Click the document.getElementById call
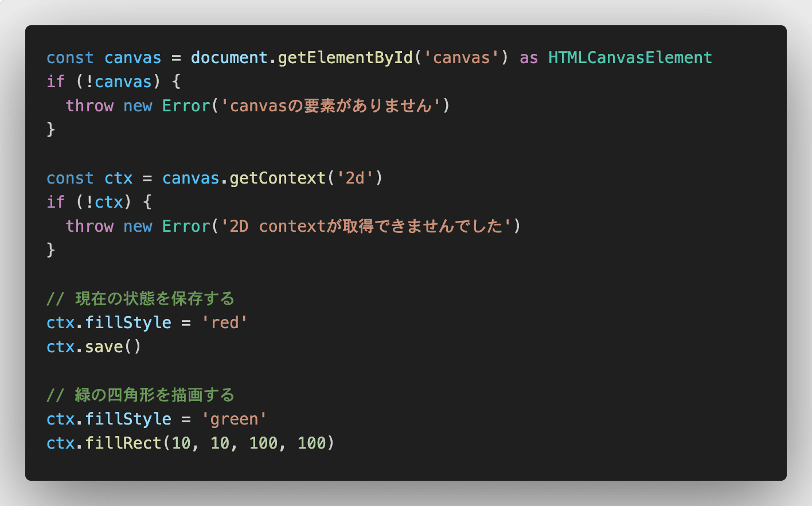 coord(350,57)
